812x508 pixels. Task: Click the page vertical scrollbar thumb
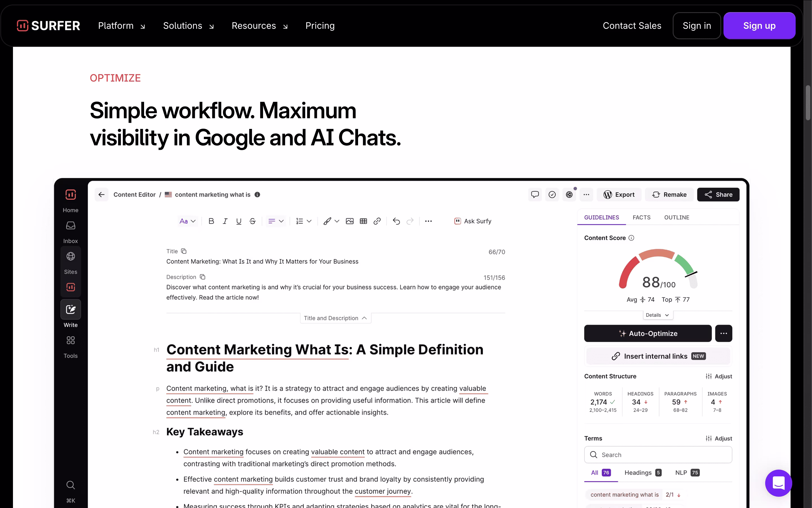point(808,102)
